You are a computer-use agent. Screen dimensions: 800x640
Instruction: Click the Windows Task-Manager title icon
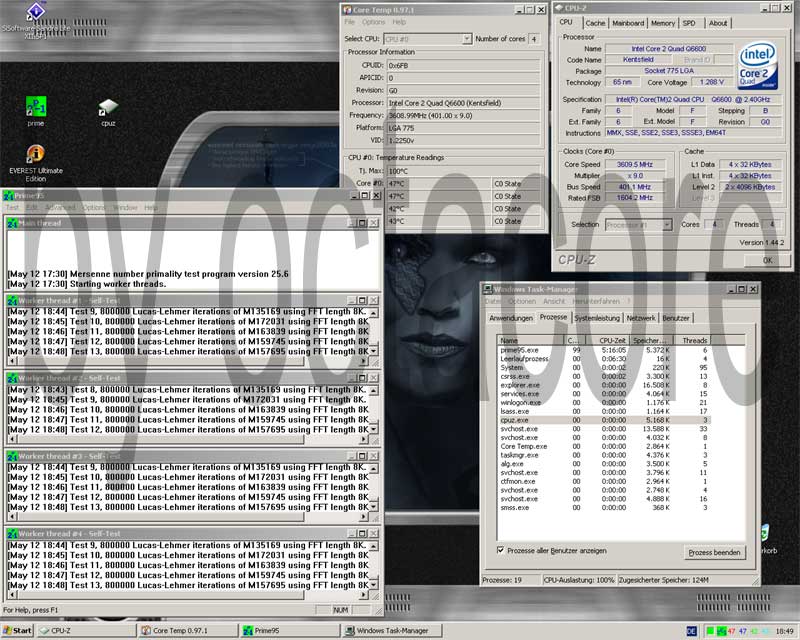click(x=488, y=289)
